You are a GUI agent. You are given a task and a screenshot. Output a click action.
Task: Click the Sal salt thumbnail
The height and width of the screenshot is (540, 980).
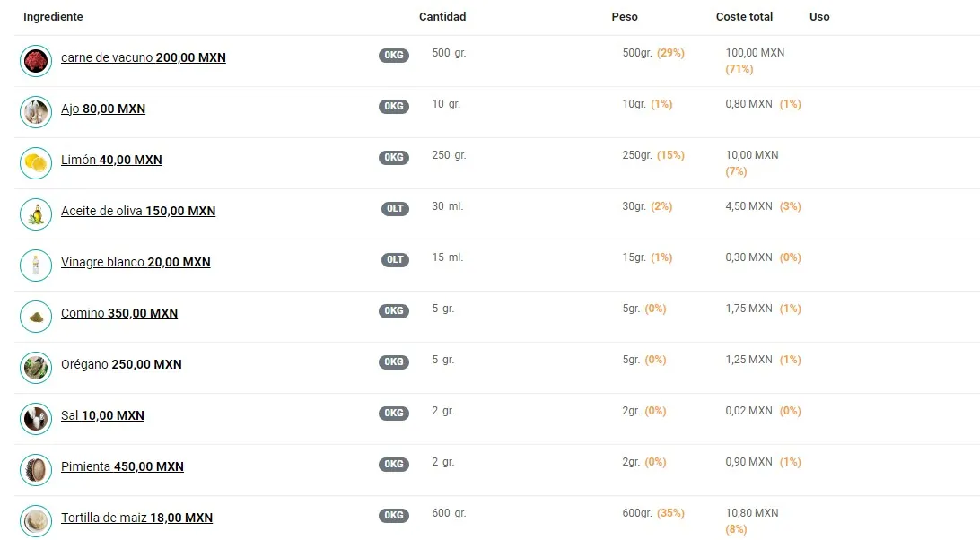click(x=36, y=420)
